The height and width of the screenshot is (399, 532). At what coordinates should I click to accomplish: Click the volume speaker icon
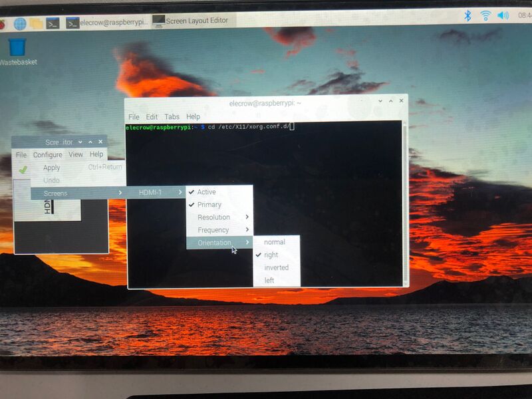point(503,16)
